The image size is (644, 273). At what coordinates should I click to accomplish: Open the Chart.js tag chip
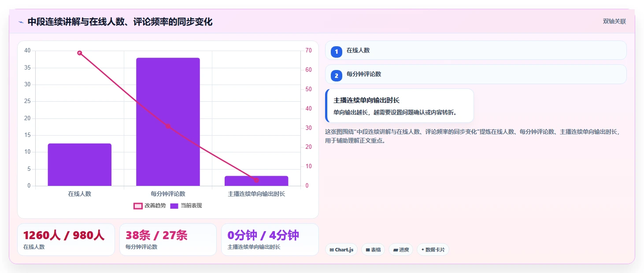point(341,250)
